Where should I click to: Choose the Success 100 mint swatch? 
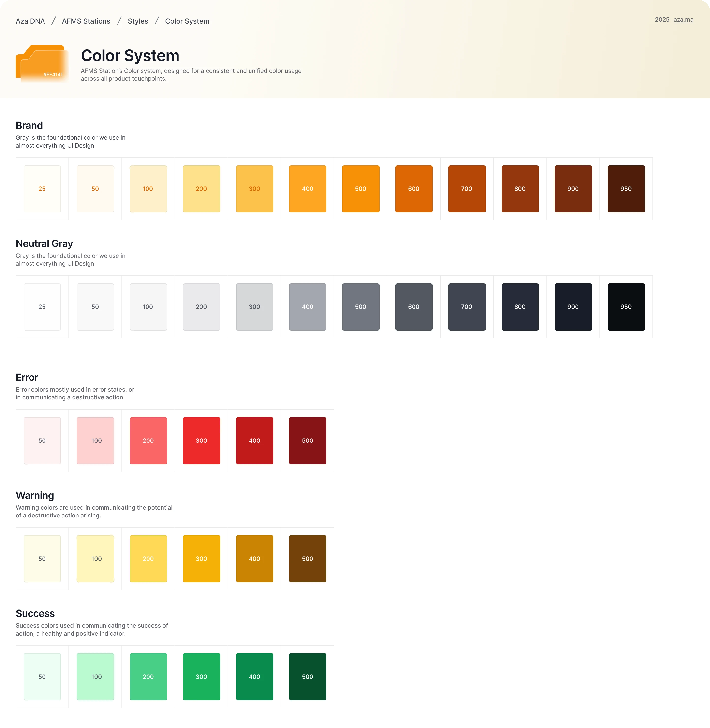point(95,677)
